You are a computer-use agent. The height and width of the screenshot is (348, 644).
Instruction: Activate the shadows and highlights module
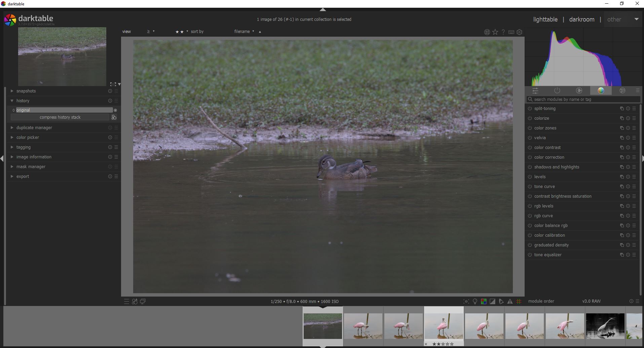click(529, 167)
